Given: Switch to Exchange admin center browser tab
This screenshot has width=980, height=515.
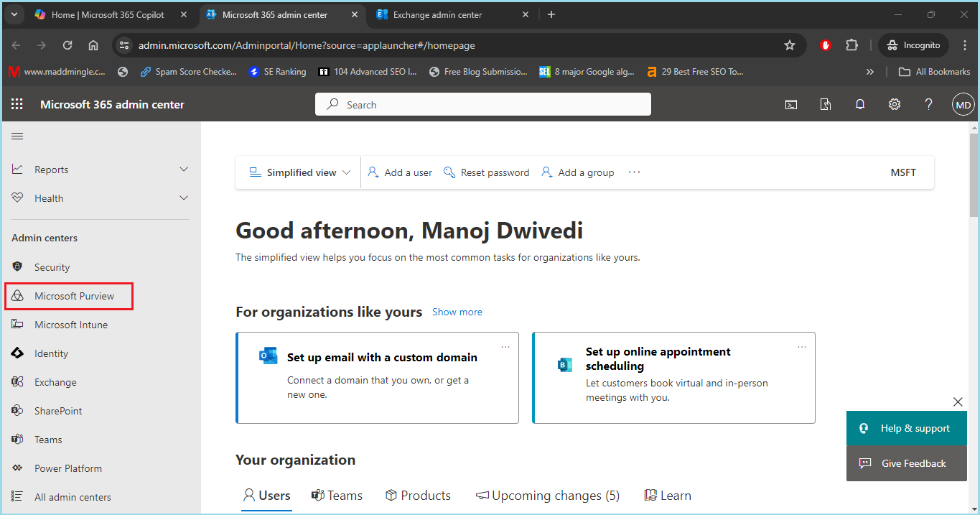Looking at the screenshot, I should click(x=453, y=14).
